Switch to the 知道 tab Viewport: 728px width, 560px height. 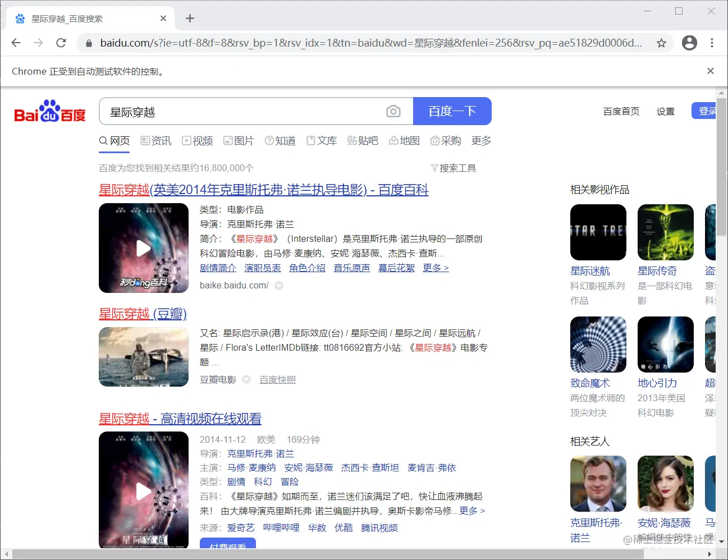(280, 140)
